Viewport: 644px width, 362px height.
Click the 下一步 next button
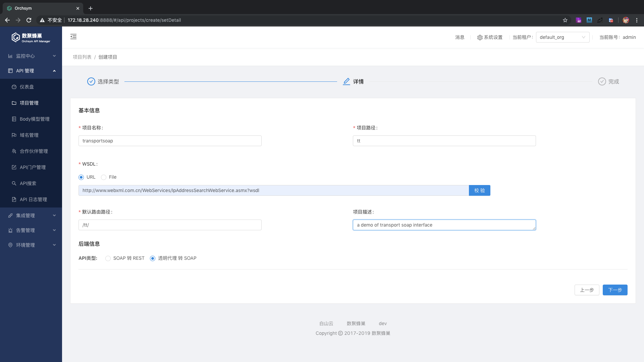point(615,290)
